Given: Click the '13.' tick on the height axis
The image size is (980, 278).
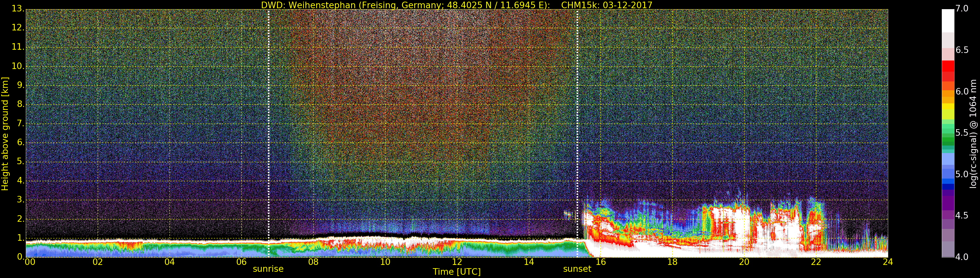Looking at the screenshot, I should point(18,9).
